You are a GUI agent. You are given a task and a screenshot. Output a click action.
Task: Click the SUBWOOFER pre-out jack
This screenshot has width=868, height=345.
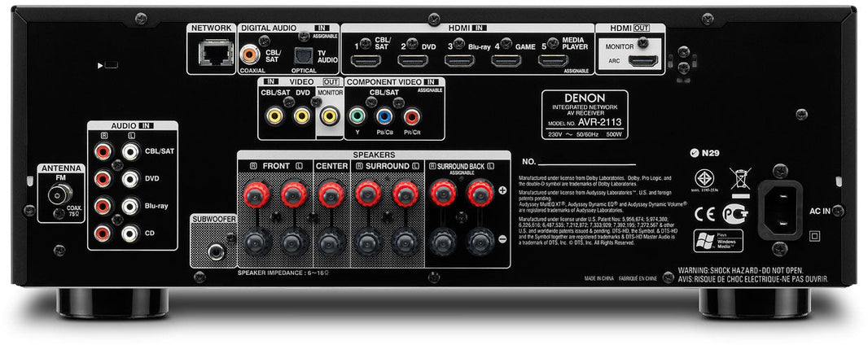tap(216, 251)
